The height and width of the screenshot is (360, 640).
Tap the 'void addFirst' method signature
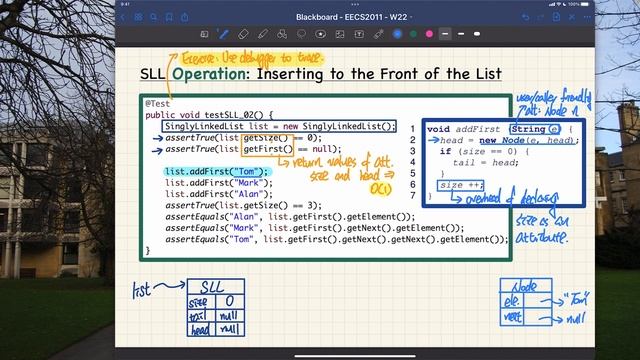pos(499,129)
